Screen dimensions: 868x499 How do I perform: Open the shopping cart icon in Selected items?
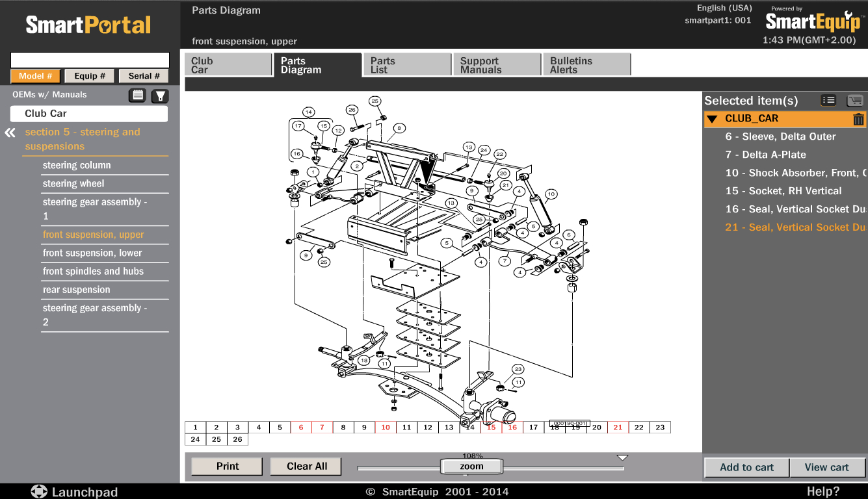coord(855,100)
